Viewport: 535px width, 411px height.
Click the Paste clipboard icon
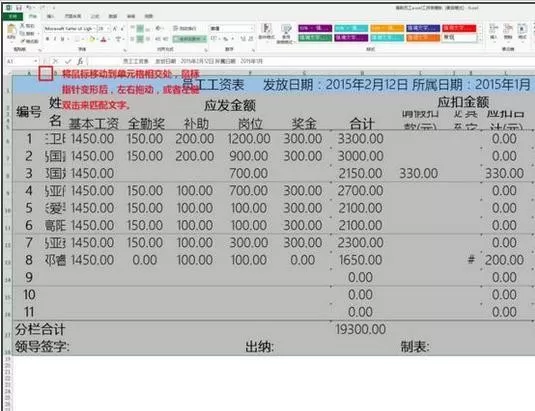click(11, 31)
